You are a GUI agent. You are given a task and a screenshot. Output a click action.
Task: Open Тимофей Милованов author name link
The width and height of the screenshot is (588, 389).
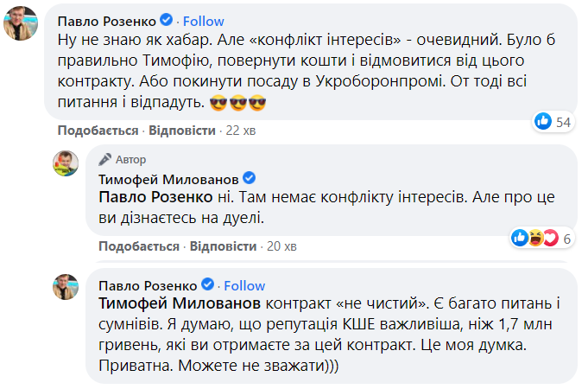pos(168,178)
